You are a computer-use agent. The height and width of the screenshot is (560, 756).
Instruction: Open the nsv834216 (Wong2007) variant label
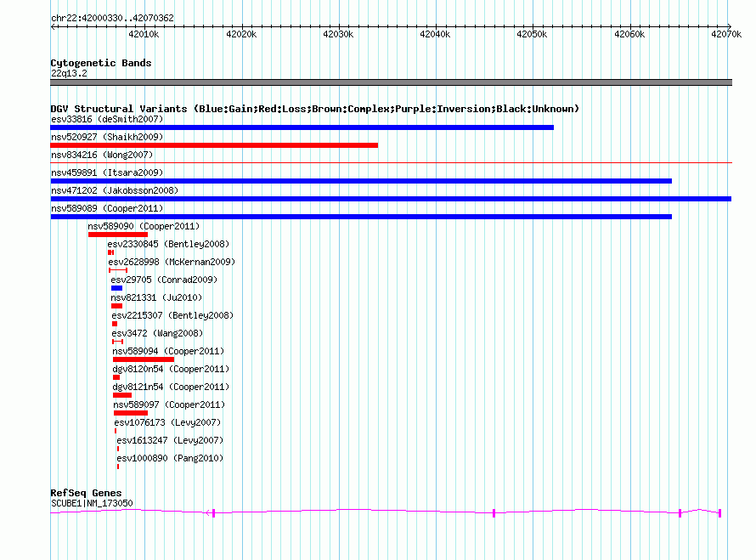point(101,155)
